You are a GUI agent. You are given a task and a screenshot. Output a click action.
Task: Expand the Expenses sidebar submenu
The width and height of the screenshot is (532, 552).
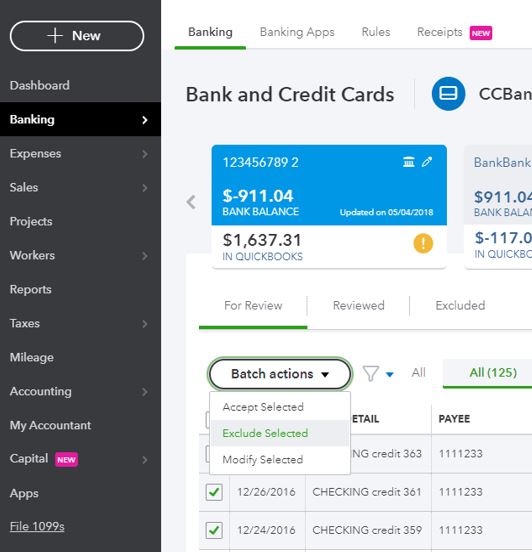coord(145,154)
